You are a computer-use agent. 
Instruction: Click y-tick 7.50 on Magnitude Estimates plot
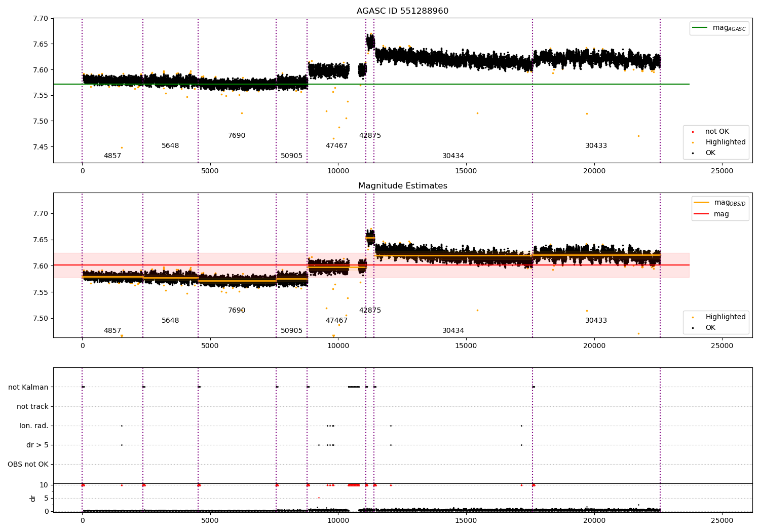click(41, 319)
